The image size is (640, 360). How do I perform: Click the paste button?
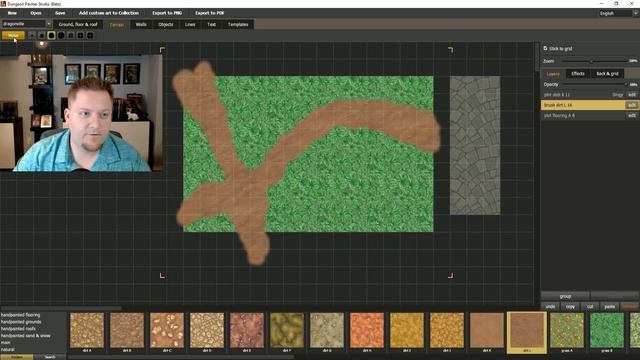[x=610, y=306]
